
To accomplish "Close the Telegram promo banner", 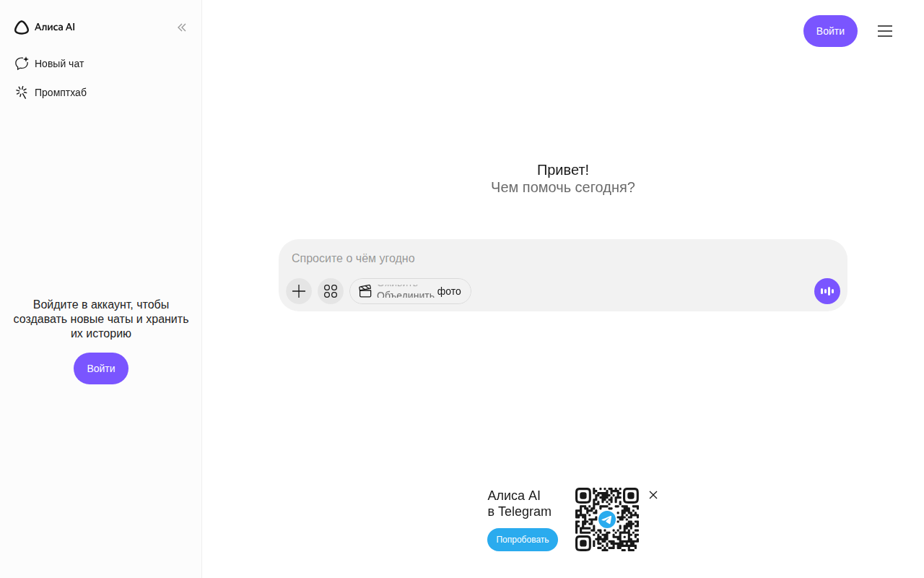I will (653, 495).
